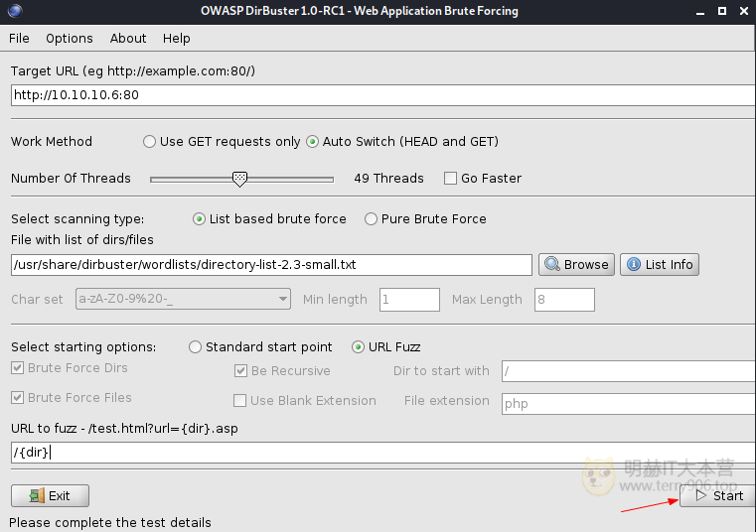The height and width of the screenshot is (532, 756).
Task: Open the Options menu
Action: 69,39
